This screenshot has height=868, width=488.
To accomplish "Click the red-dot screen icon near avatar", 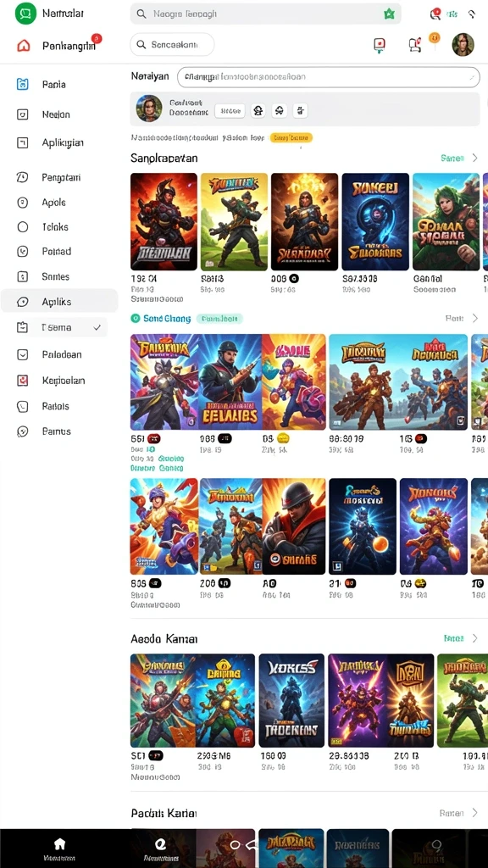I will (380, 46).
